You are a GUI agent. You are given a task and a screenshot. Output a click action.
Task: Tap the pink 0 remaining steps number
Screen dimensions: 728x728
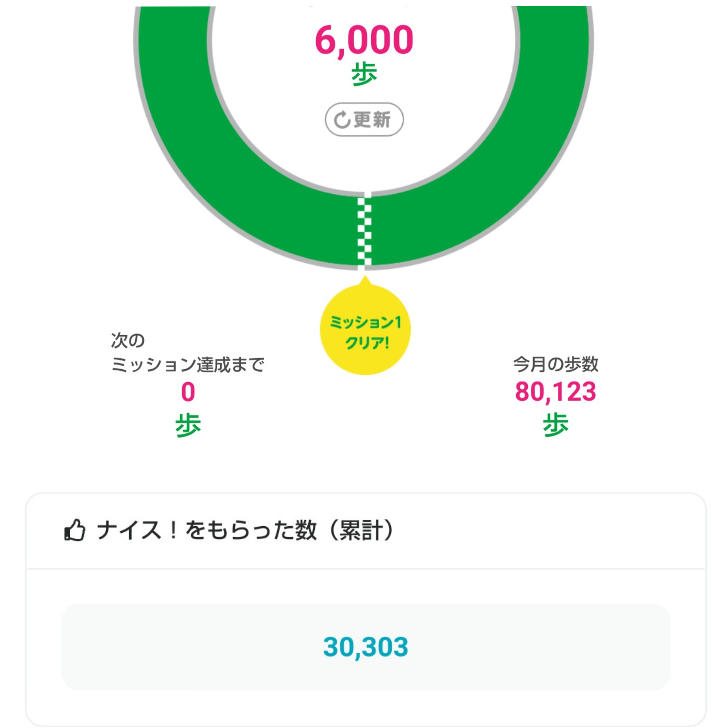[x=188, y=392]
